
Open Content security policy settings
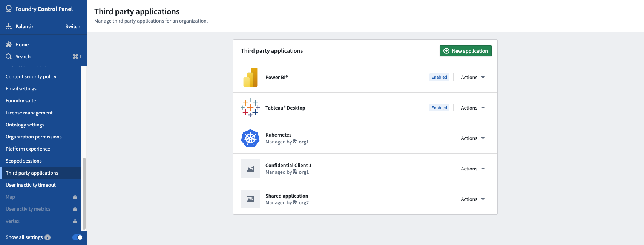[40, 76]
